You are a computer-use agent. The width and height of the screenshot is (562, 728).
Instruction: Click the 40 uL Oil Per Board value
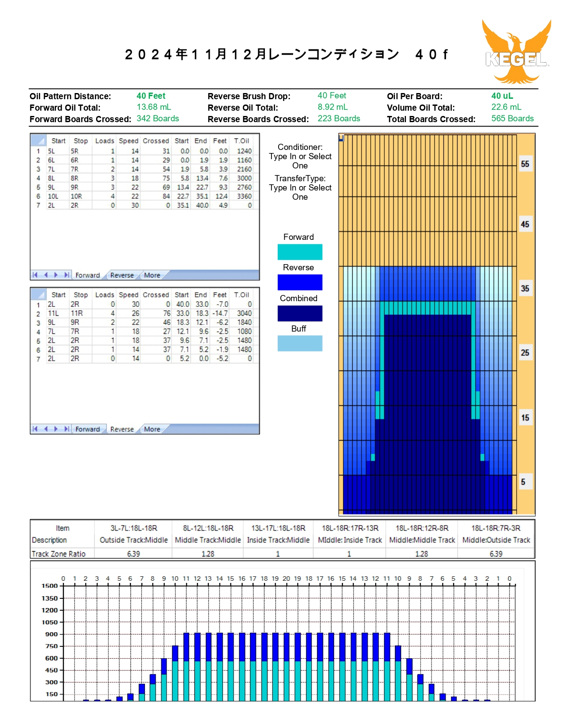[502, 96]
